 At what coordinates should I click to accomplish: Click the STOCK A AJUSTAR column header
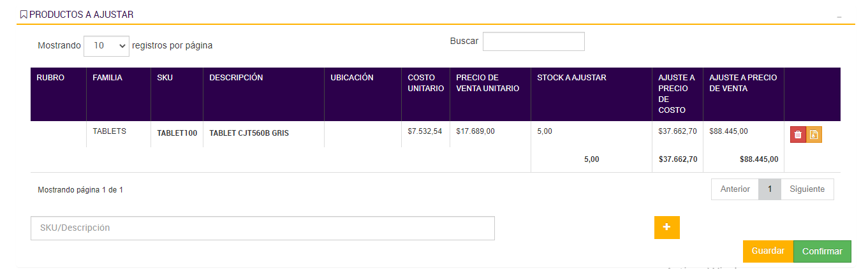[571, 78]
